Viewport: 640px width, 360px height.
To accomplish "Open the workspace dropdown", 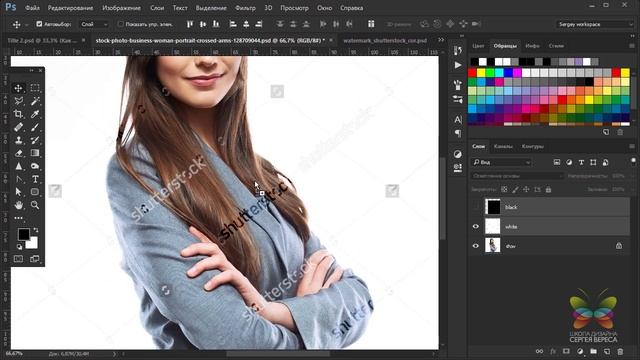I will [595, 24].
